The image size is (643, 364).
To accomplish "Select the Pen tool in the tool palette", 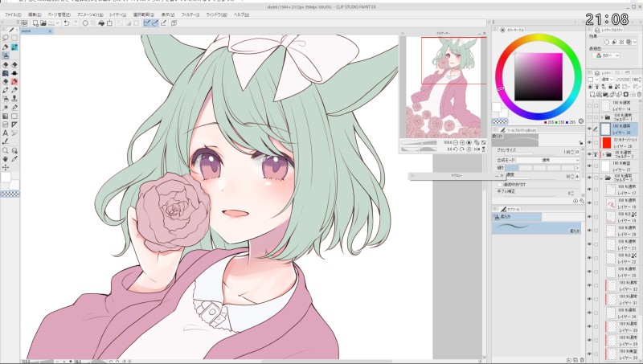I will click(x=6, y=47).
